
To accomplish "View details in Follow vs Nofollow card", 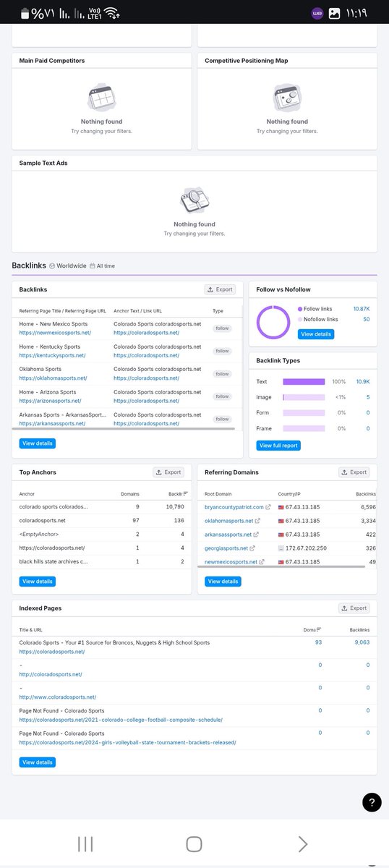I will pyautogui.click(x=316, y=334).
